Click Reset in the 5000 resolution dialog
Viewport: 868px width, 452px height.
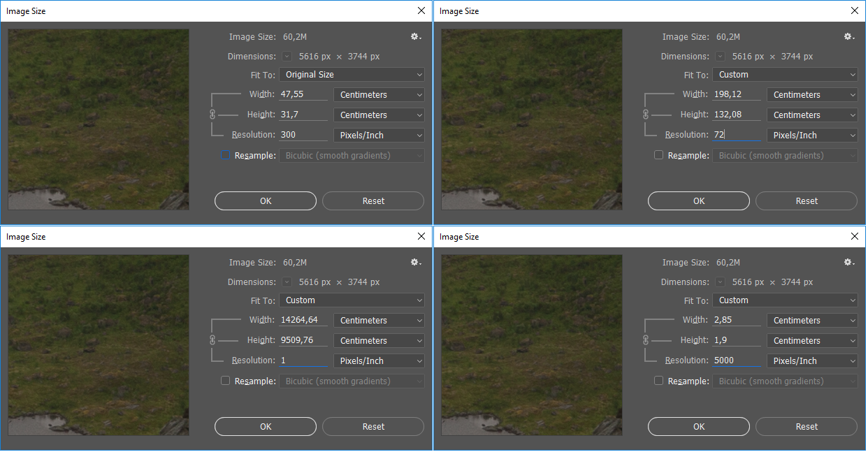click(x=806, y=427)
